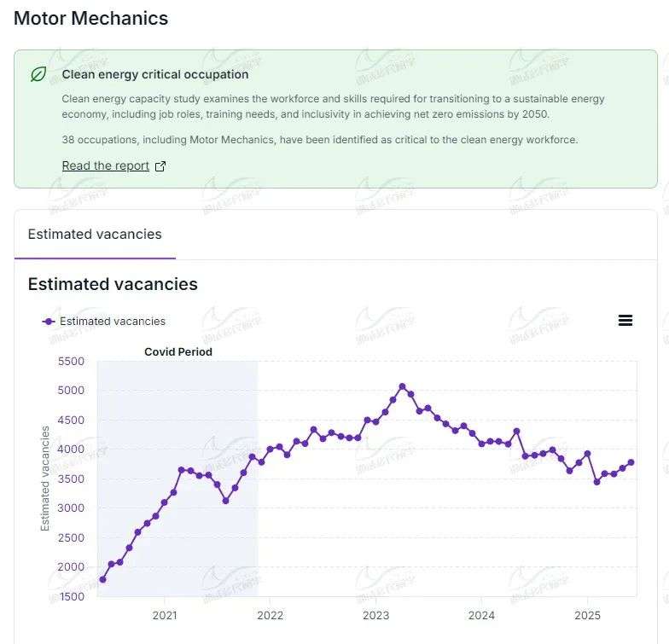Click the Estimated vacancies chart heading
This screenshot has height=644, width=669.
113,285
